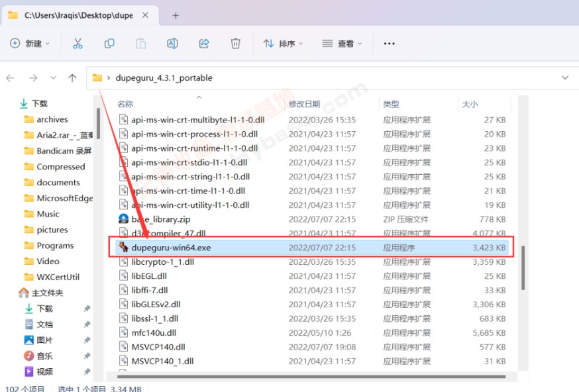Open Bandicam 录屏 folder in sidebar
This screenshot has width=579, height=392.
pyautogui.click(x=58, y=150)
